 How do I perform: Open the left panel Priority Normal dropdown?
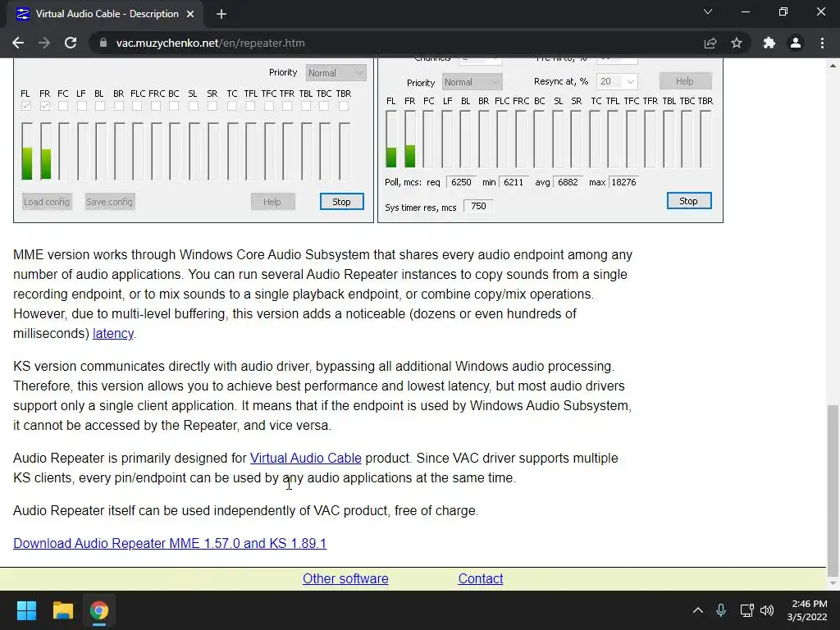click(x=336, y=73)
